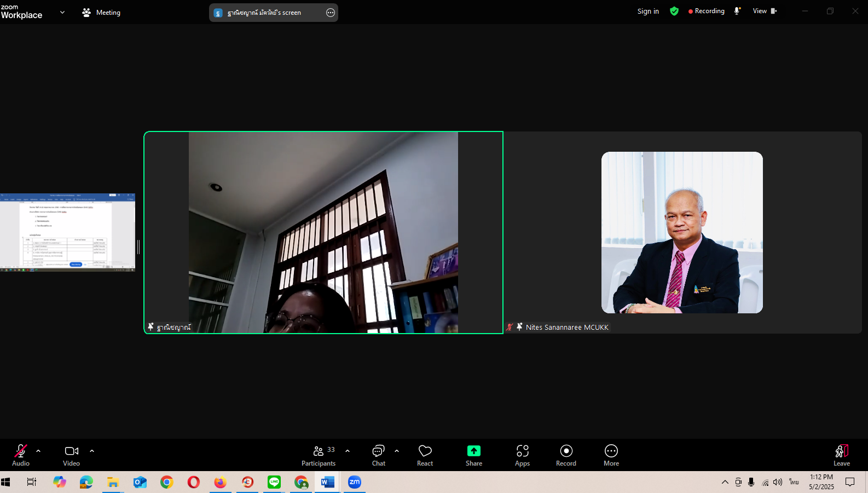Click the Zoom icon in the taskbar
This screenshot has width=868, height=493.
pyautogui.click(x=355, y=482)
